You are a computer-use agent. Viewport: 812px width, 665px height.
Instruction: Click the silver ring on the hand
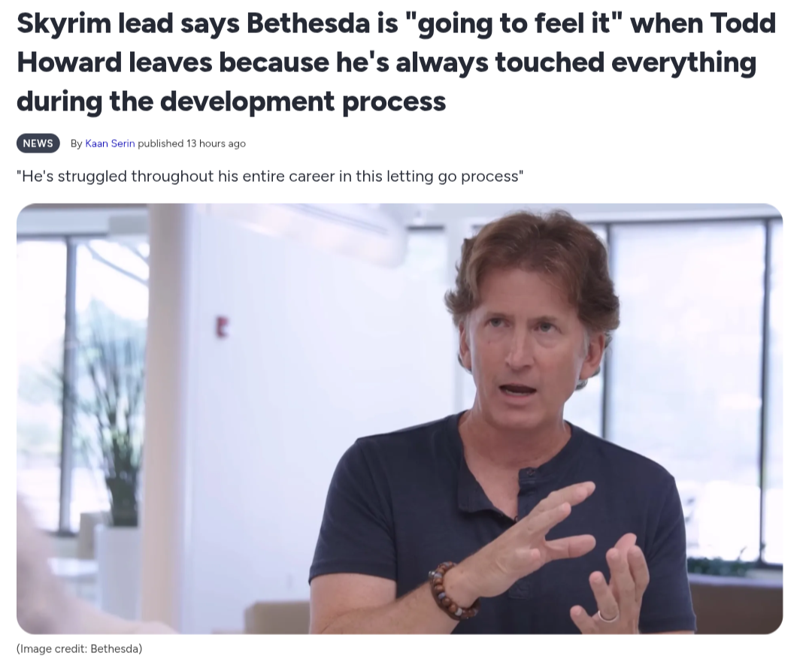pos(608,616)
